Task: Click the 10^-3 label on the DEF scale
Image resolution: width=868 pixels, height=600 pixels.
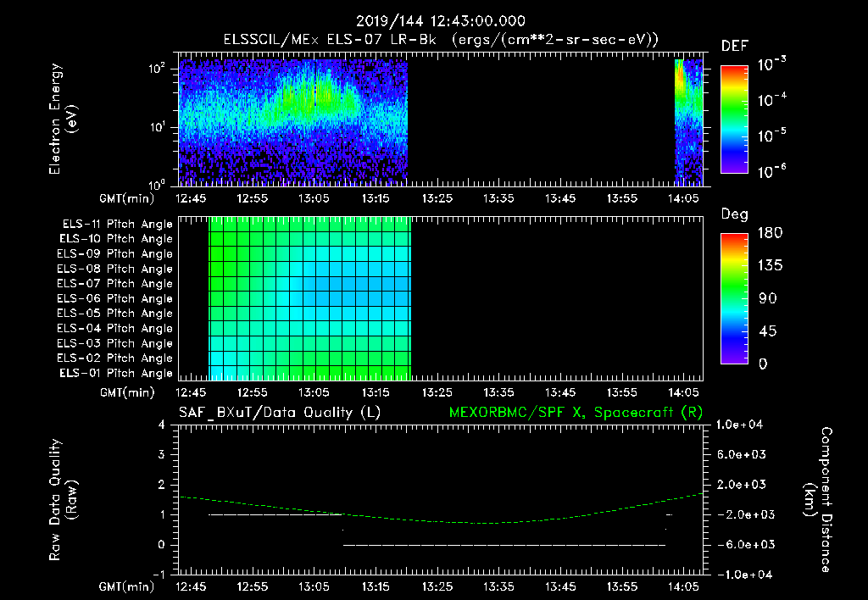Action: pyautogui.click(x=772, y=64)
